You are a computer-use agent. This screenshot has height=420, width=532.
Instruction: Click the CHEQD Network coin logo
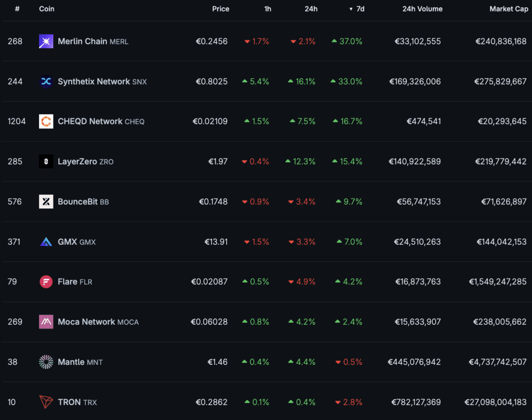coord(46,122)
